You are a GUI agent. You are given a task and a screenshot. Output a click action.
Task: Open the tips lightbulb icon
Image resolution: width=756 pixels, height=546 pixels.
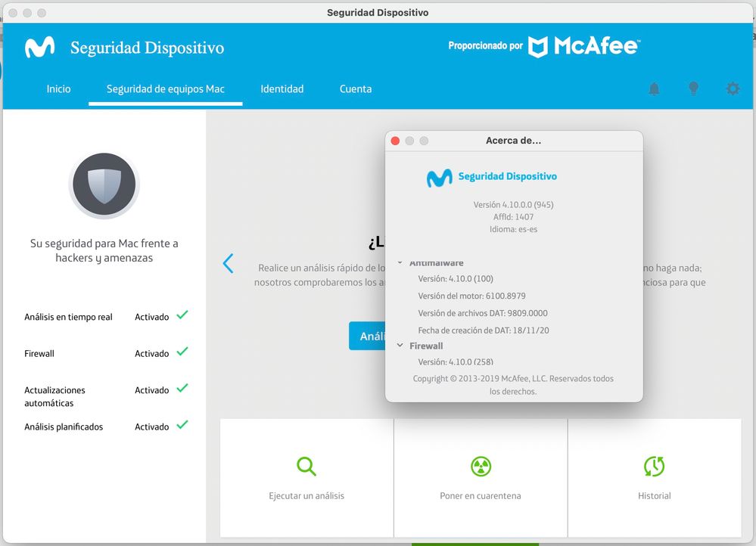pyautogui.click(x=693, y=88)
